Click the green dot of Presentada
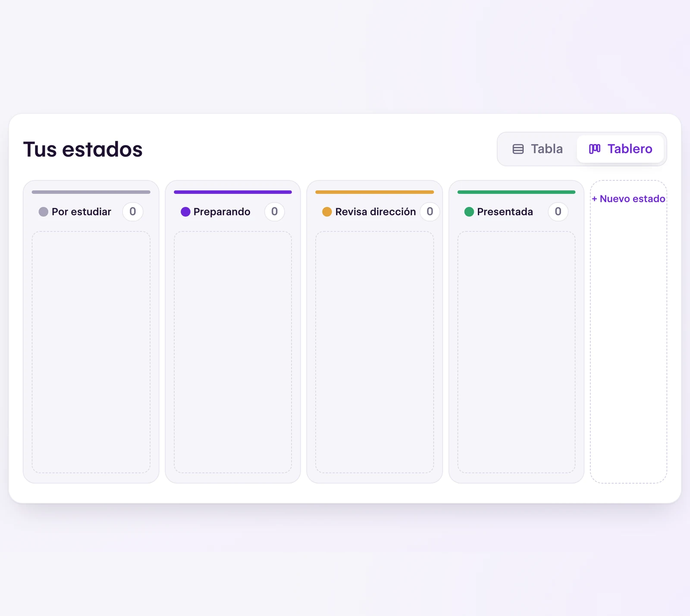690x616 pixels. pyautogui.click(x=469, y=212)
